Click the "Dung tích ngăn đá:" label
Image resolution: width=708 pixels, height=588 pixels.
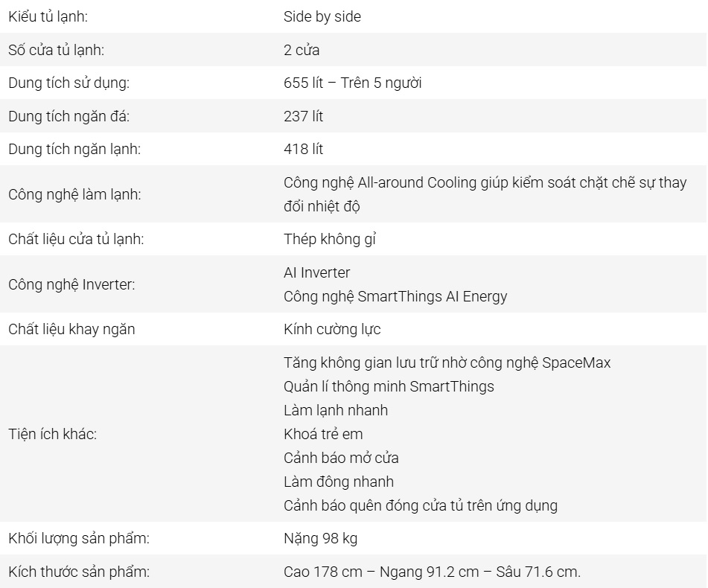click(x=70, y=116)
